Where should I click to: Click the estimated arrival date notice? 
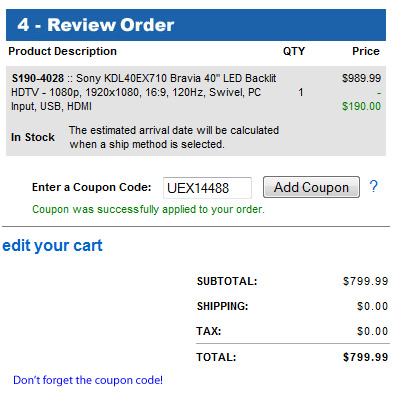tap(174, 137)
